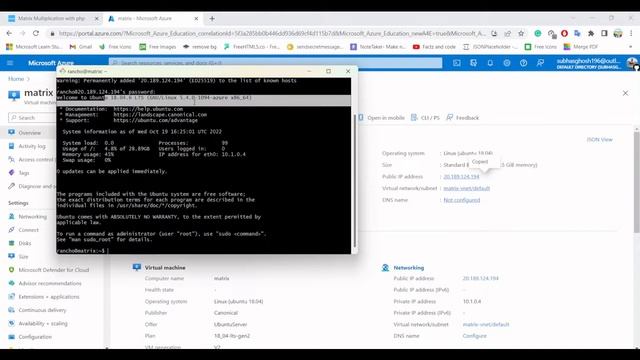Viewport: 640px width, 360px height.
Task: Open the Microsoft Learn bookmark
Action: pyautogui.click(x=34, y=47)
